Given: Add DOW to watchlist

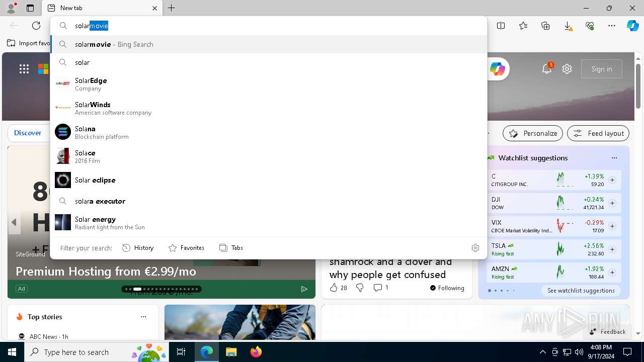Looking at the screenshot, I should pos(612,203).
